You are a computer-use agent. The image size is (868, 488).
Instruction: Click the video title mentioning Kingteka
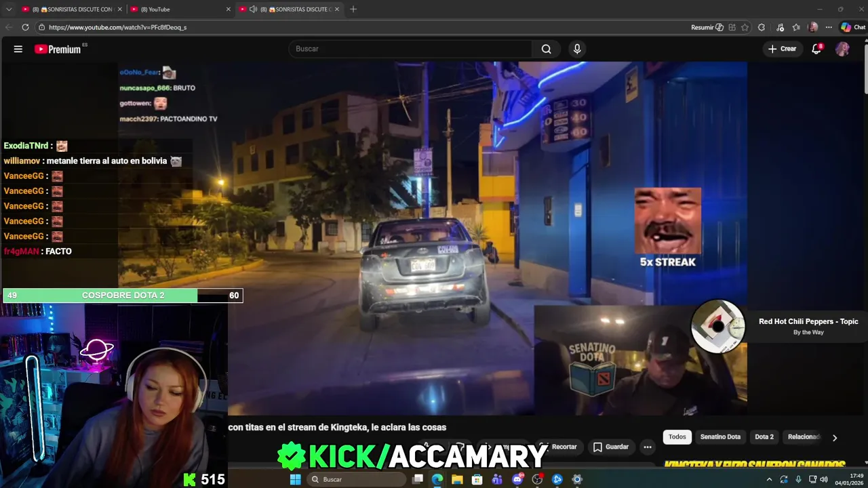click(x=337, y=427)
